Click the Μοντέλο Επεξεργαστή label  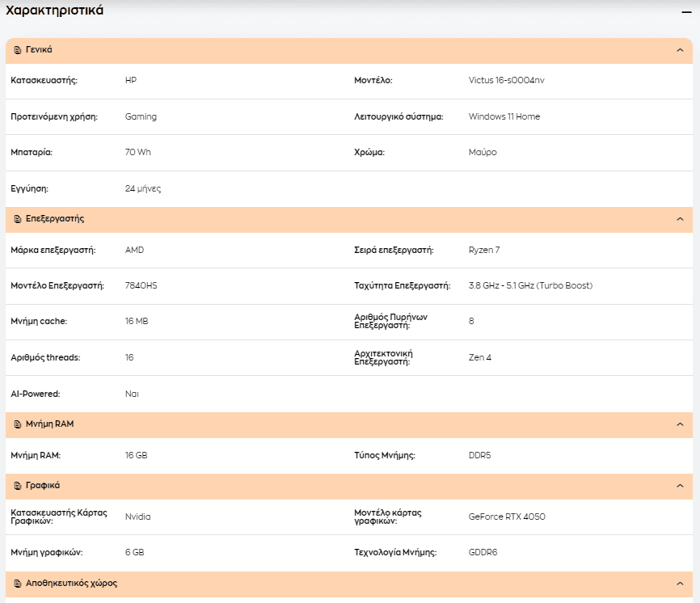(57, 285)
